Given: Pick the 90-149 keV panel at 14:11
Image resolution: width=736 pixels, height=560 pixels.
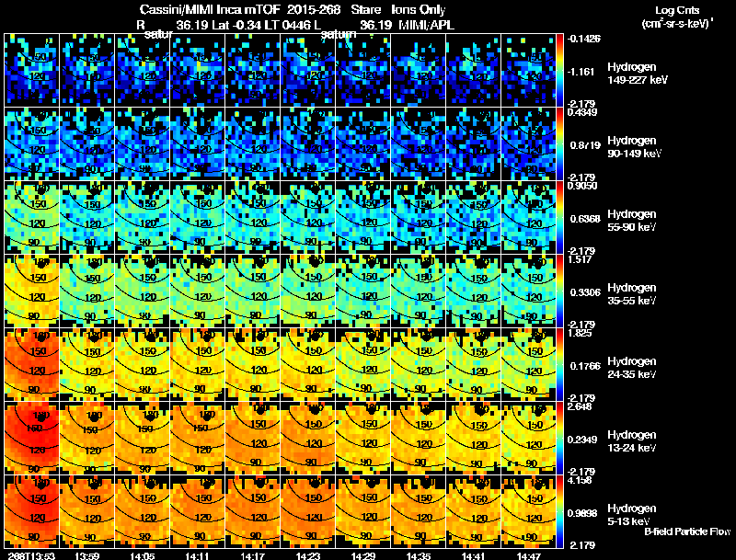Looking at the screenshot, I should 197,143.
